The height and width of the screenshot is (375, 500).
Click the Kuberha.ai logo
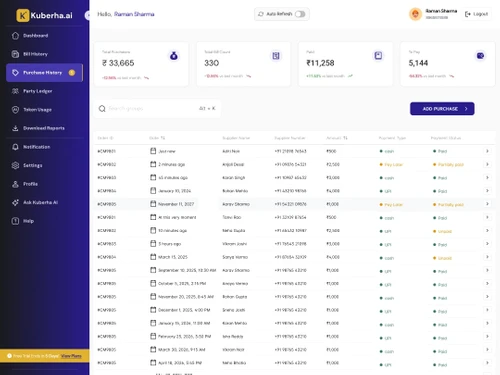coord(44,15)
